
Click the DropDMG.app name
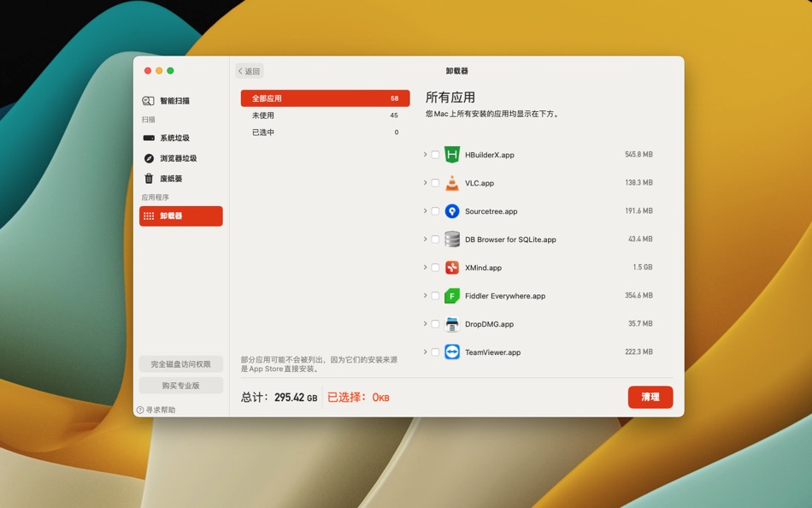coord(490,324)
